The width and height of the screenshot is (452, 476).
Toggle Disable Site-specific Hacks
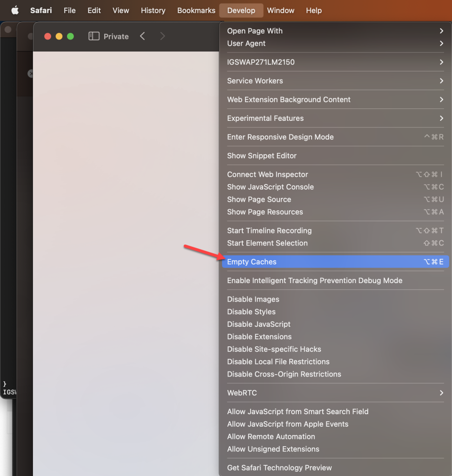tap(335, 349)
